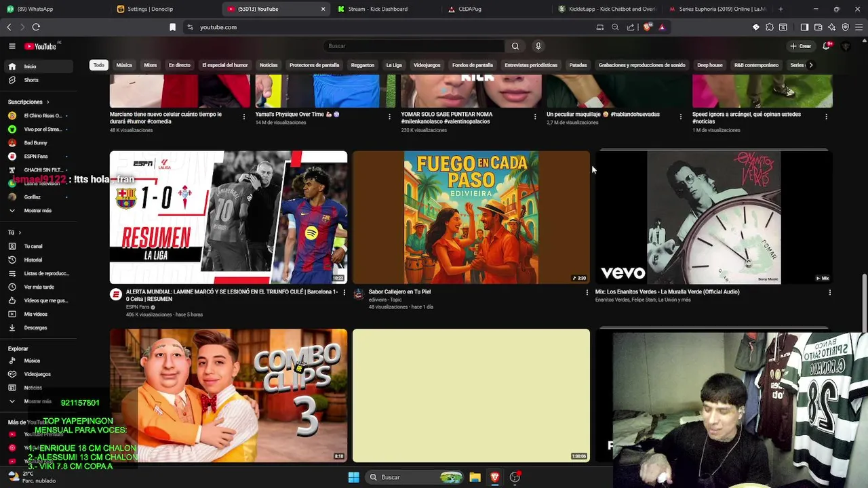Open options for Marciano nuevo celular short
The width and height of the screenshot is (868, 488).
pos(244,117)
